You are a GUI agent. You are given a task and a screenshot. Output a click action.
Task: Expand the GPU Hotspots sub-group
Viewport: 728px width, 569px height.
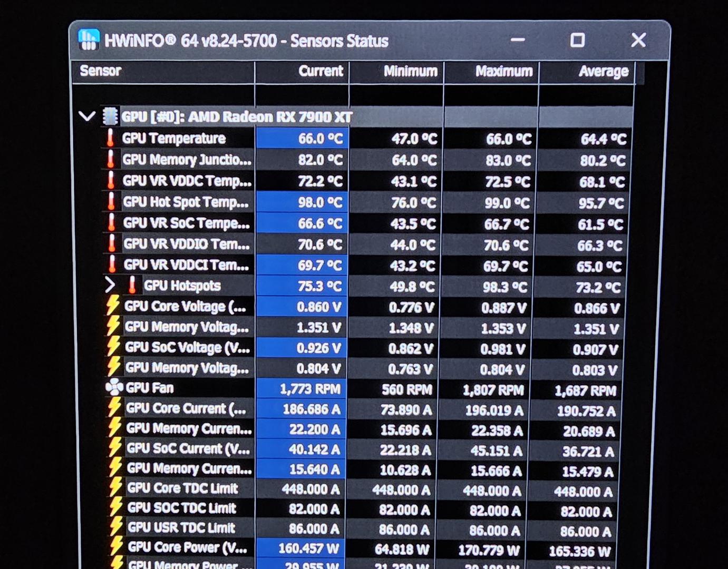pos(110,285)
